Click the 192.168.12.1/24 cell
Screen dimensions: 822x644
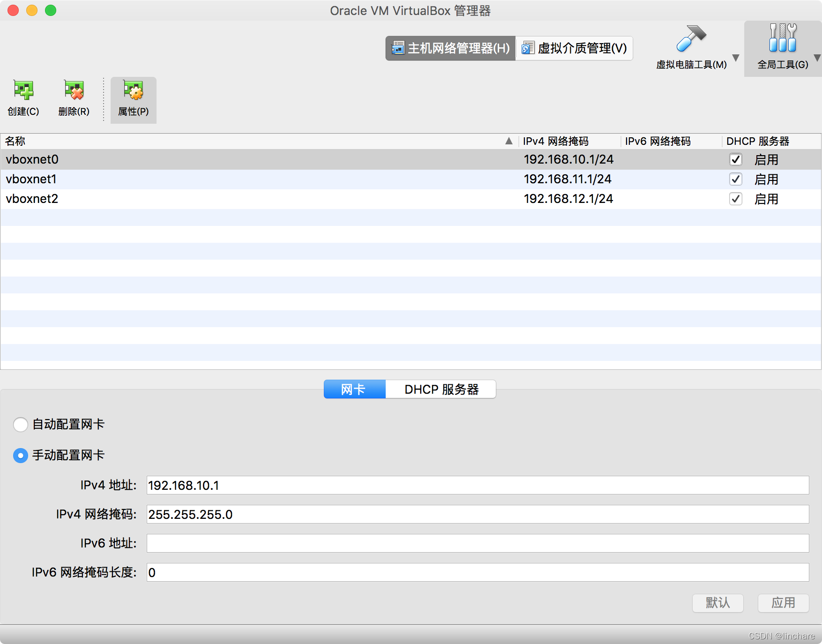pos(568,199)
